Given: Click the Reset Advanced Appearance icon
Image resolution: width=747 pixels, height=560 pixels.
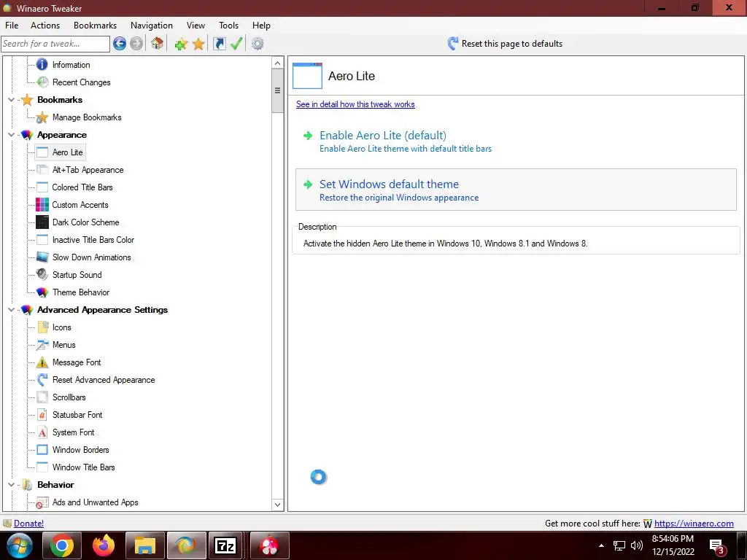Looking at the screenshot, I should 42,379.
